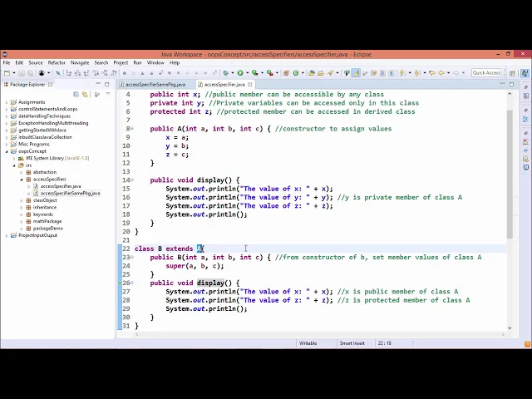Click the Skip All Breakpoints icon

[x=58, y=73]
